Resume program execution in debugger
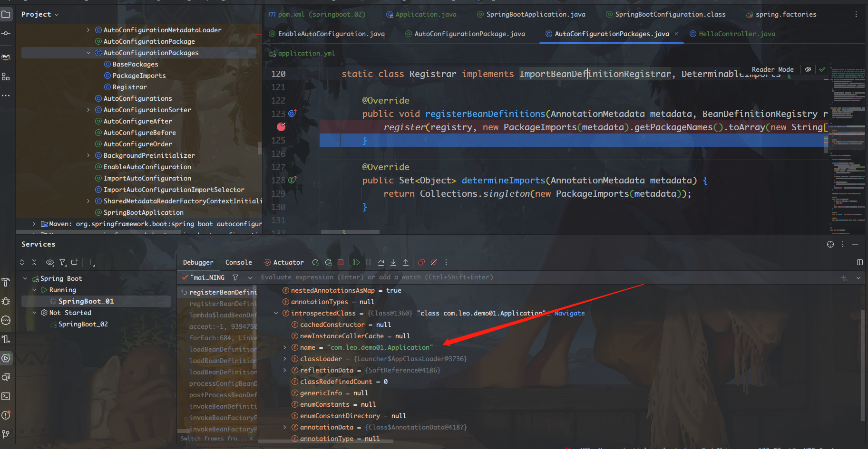The width and height of the screenshot is (868, 449). pyautogui.click(x=356, y=262)
